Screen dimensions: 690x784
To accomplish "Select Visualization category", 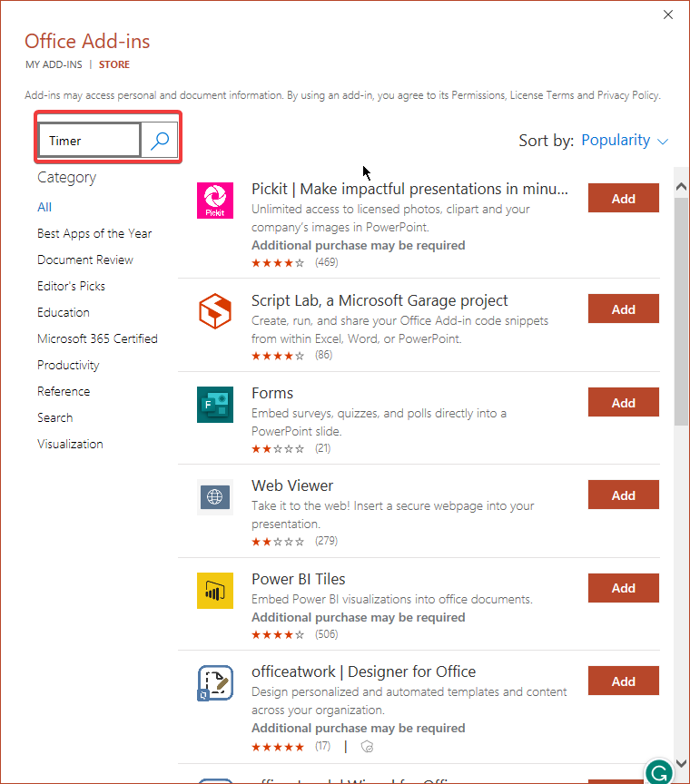I will coord(70,444).
